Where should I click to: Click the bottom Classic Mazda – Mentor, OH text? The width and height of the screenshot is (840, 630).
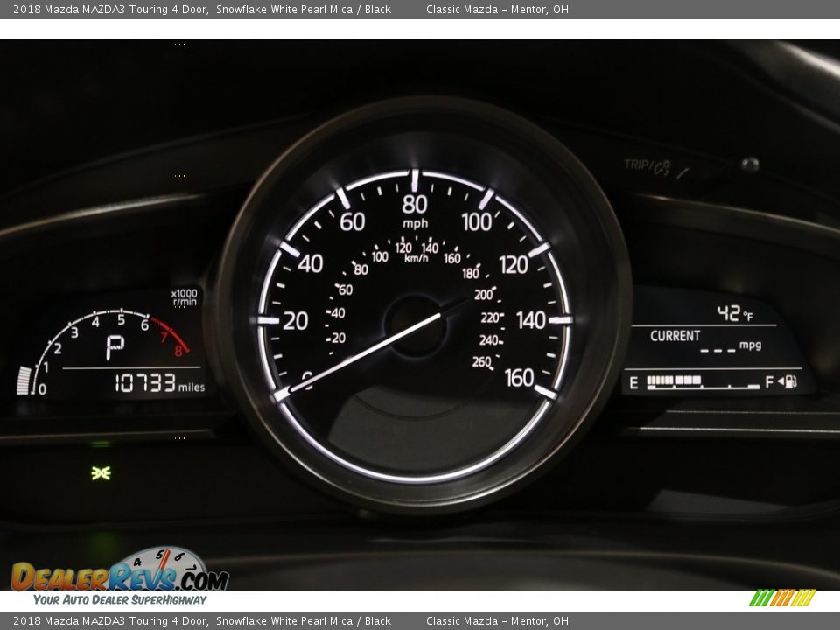click(x=497, y=621)
